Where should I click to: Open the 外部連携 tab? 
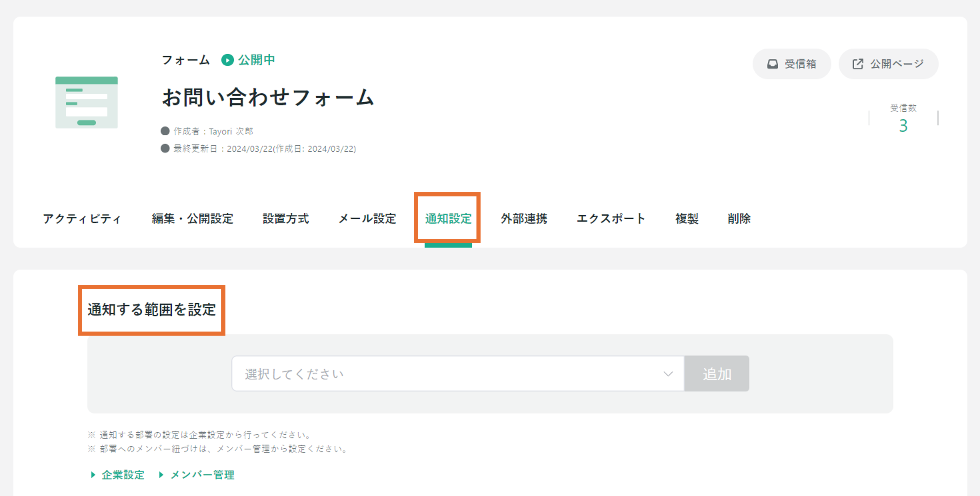[524, 219]
